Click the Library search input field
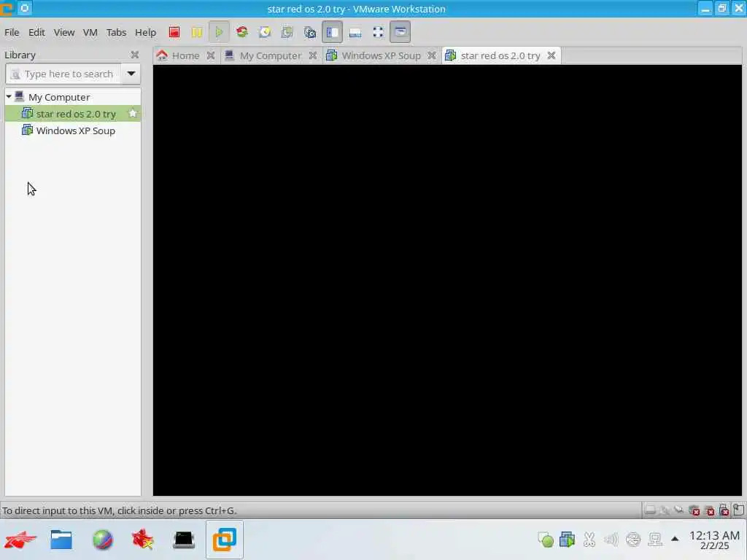This screenshot has width=747, height=560. point(63,74)
